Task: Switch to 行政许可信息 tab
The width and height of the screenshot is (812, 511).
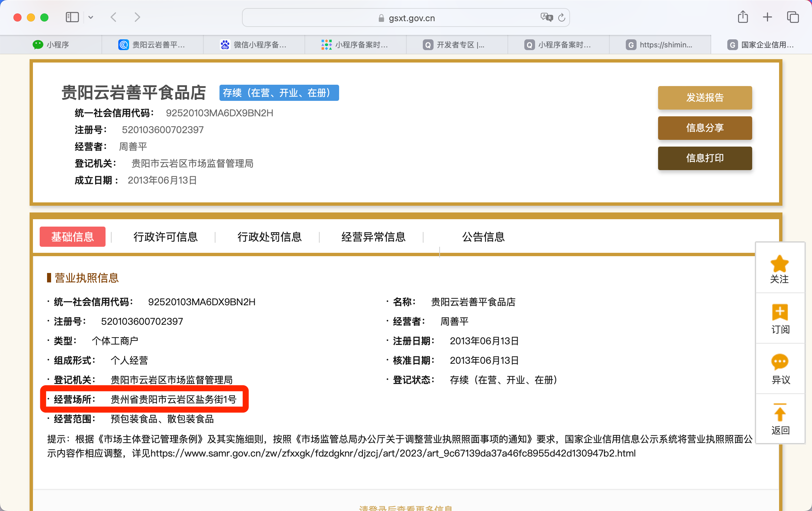Action: click(x=165, y=237)
